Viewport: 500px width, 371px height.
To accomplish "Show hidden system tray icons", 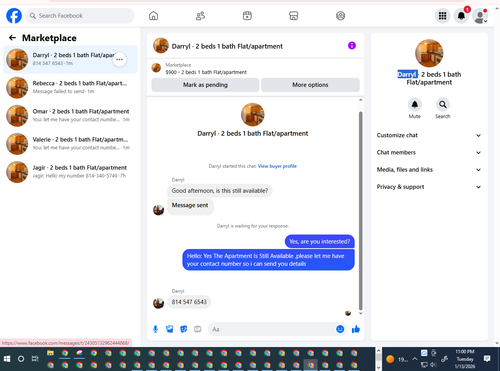I will click(x=414, y=359).
